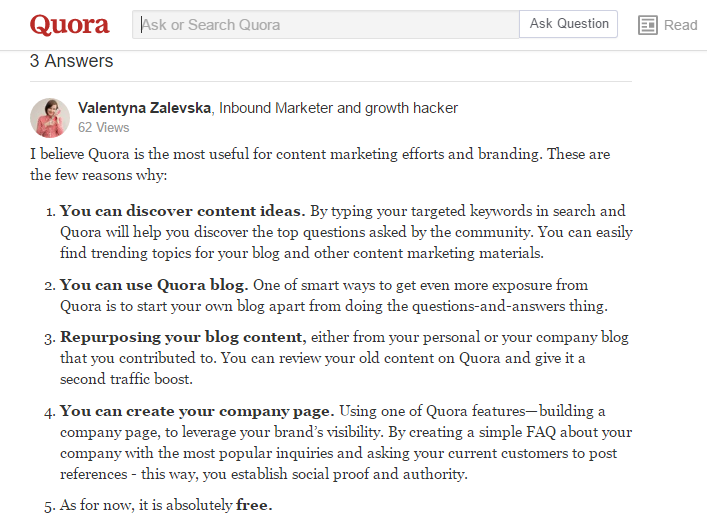Screen dimensions: 707x525
Task: Click the bold word free in item five
Action: coord(252,505)
